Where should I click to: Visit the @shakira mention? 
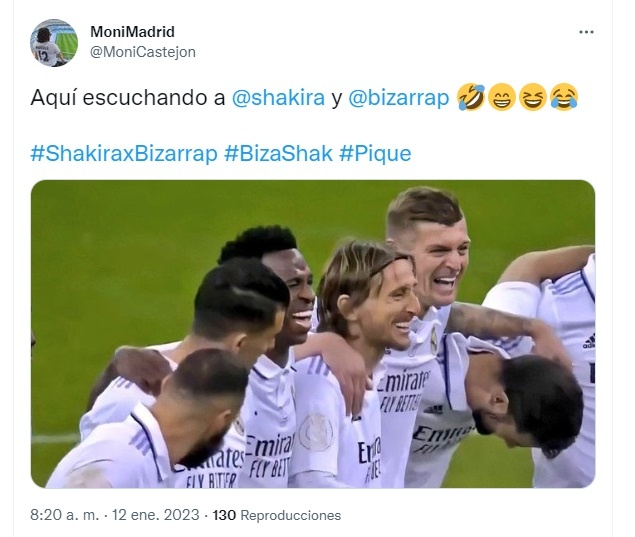[278, 98]
